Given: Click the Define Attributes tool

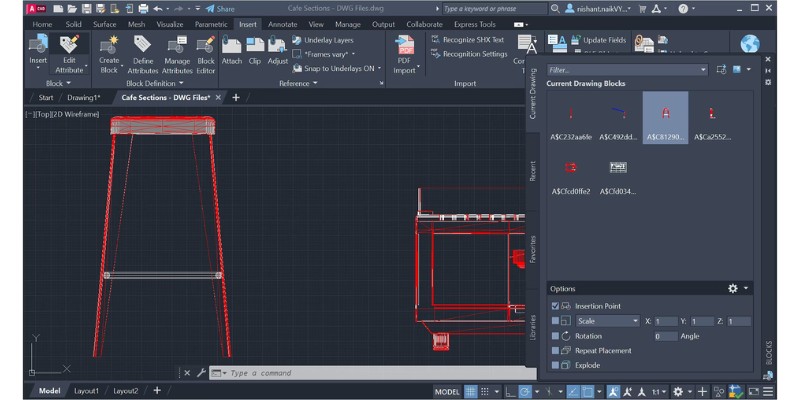Looking at the screenshot, I should (x=143, y=55).
